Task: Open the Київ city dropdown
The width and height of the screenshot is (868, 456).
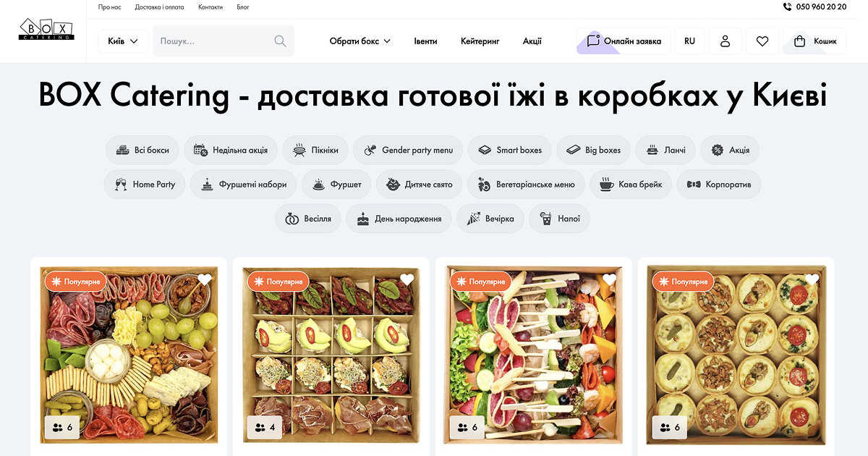Action: pyautogui.click(x=123, y=41)
